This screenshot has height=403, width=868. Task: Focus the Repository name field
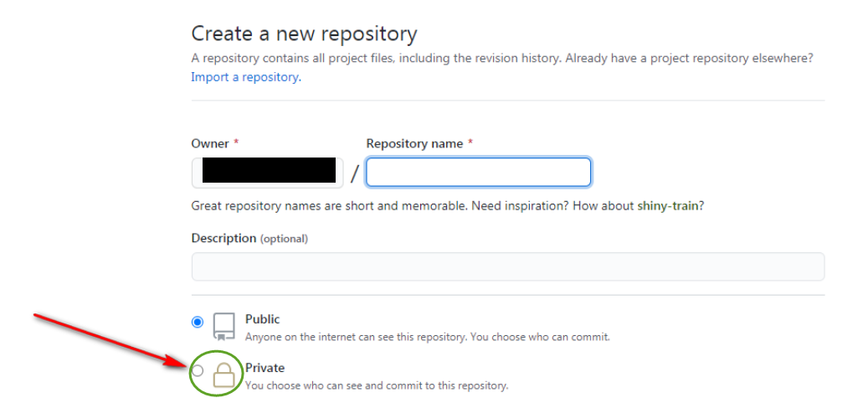coord(479,173)
